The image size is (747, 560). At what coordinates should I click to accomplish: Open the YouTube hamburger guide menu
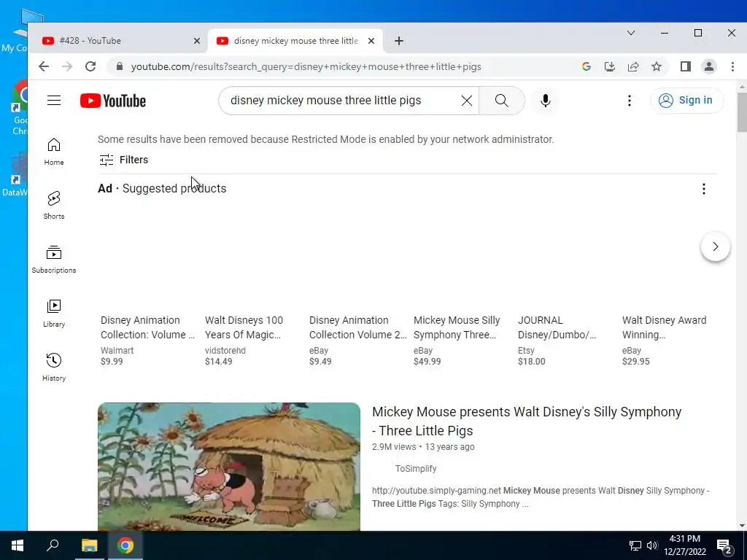click(x=54, y=101)
